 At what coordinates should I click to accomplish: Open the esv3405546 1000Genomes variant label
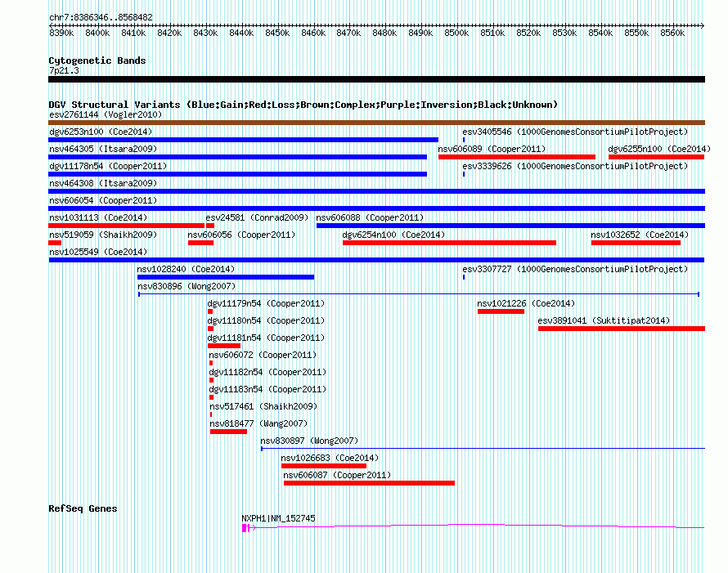pyautogui.click(x=575, y=132)
